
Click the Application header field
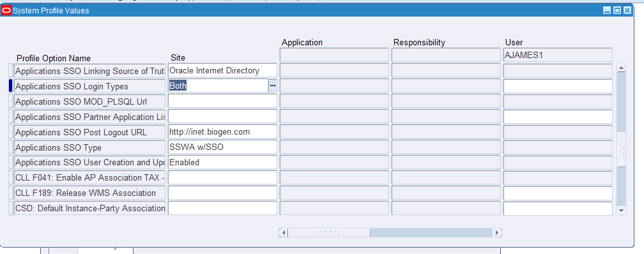[x=334, y=55]
